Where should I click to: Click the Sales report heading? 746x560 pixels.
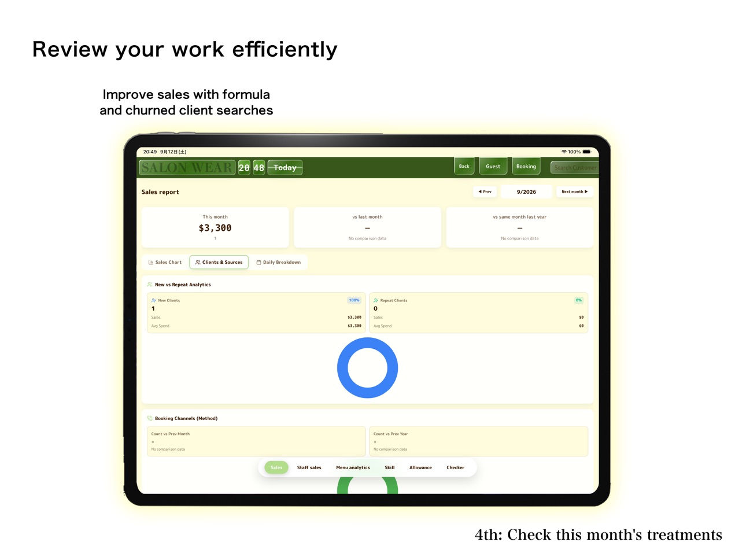(160, 192)
